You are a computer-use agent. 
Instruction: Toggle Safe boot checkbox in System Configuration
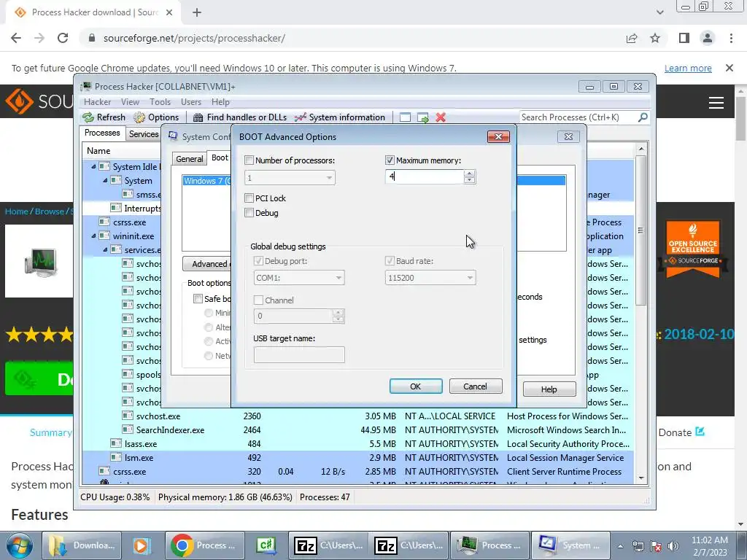click(x=198, y=298)
